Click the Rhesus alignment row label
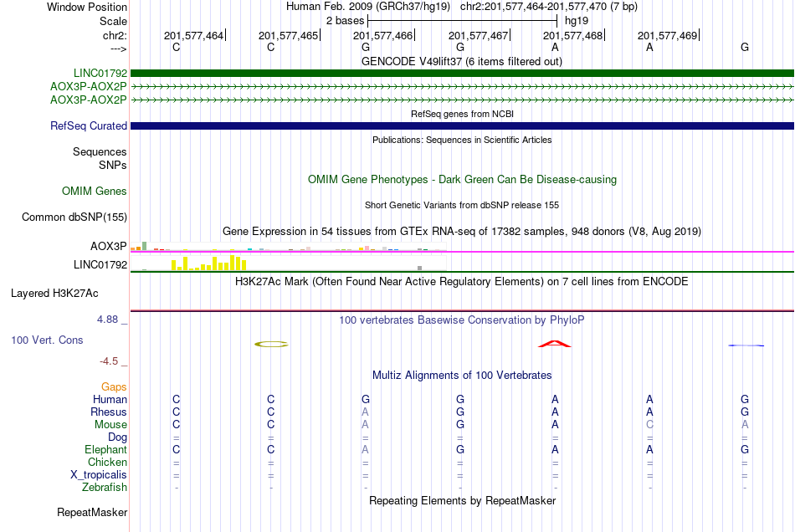This screenshot has width=795, height=532. point(109,412)
